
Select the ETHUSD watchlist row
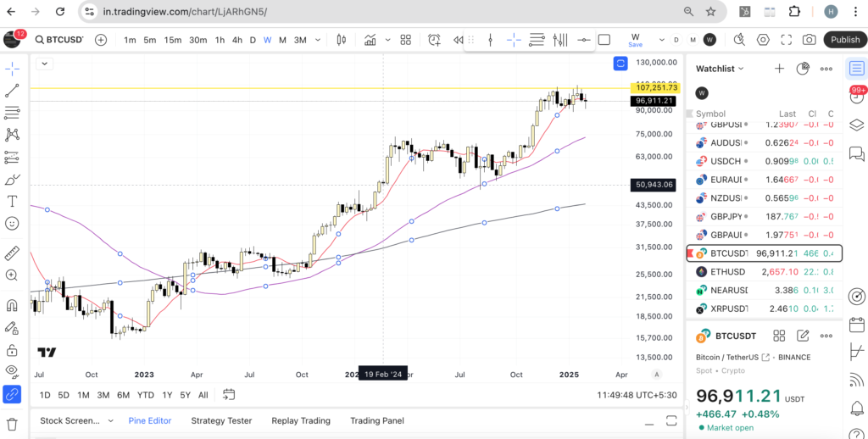tap(764, 272)
